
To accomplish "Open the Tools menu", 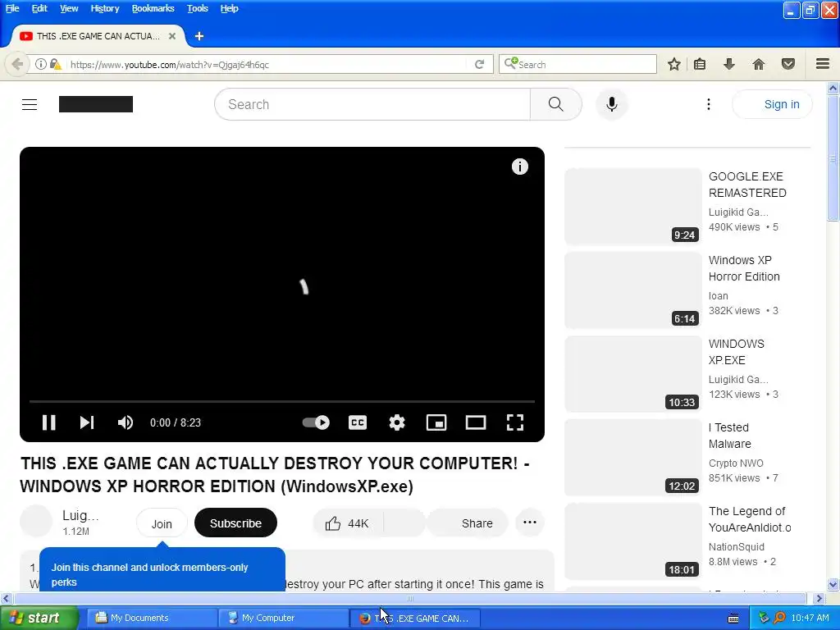I will pos(197,8).
